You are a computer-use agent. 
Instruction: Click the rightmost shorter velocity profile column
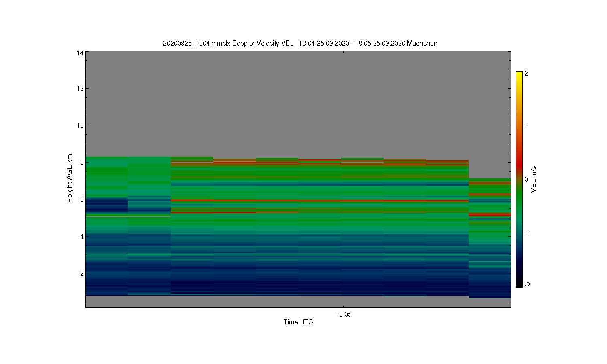490,238
